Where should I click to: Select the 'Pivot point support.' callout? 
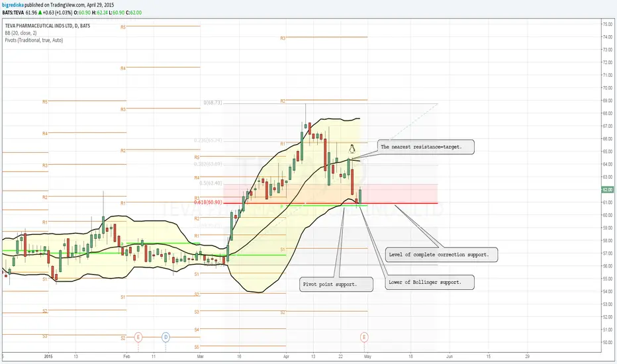tap(336, 284)
